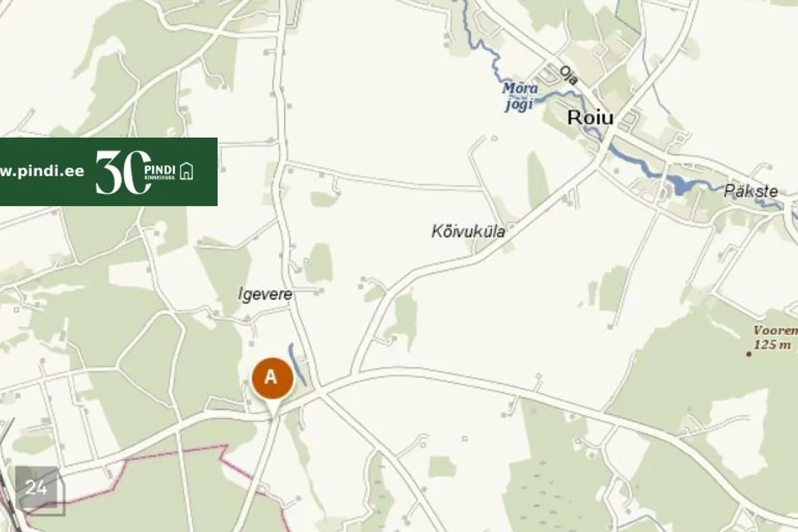
Task: Click the blue pond east of Roiu
Action: (680, 185)
